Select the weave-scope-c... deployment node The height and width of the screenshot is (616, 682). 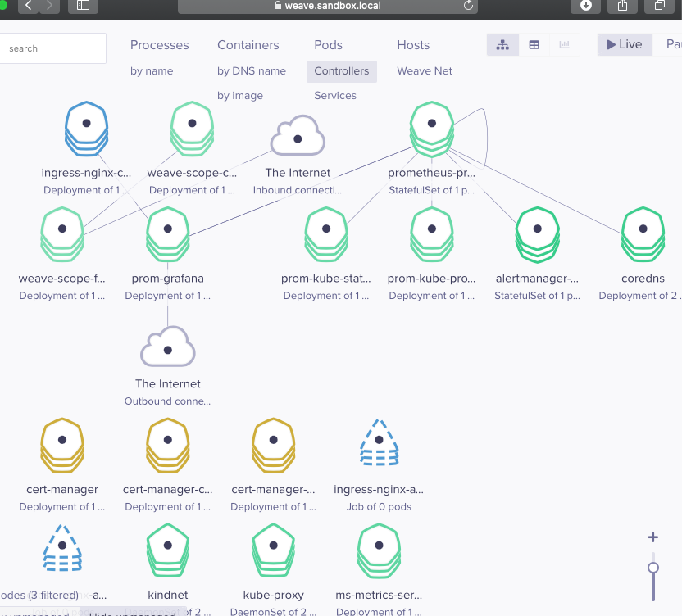coord(192,129)
